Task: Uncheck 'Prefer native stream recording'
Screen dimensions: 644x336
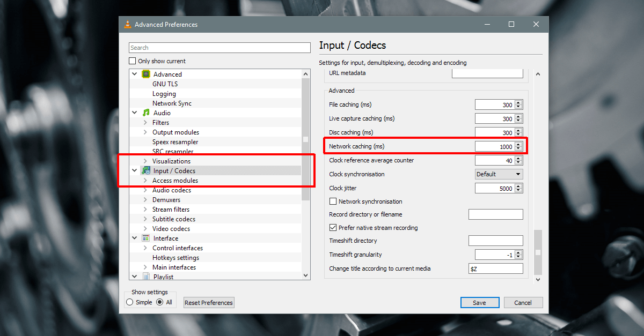Action: pos(333,227)
